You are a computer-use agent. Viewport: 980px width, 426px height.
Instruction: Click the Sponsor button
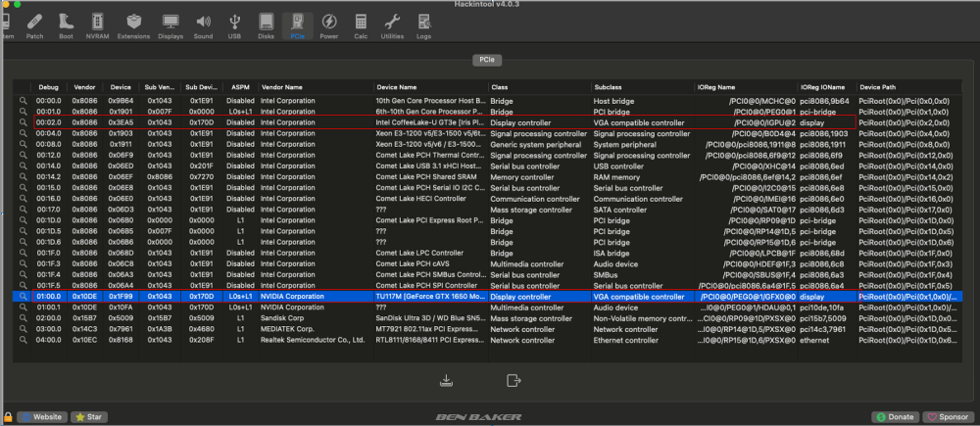[x=950, y=416]
